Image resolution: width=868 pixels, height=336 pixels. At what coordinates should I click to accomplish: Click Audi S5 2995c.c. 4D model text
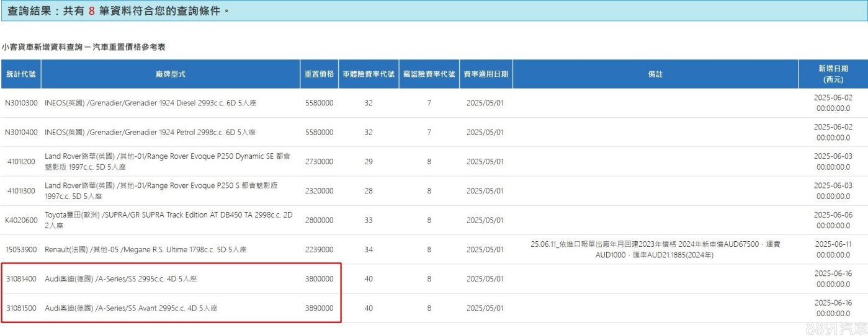tap(121, 279)
